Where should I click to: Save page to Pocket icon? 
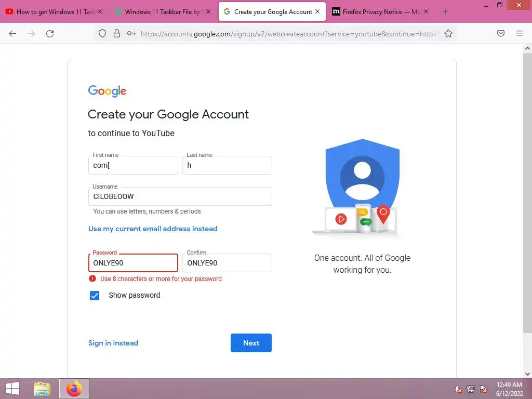[500, 33]
